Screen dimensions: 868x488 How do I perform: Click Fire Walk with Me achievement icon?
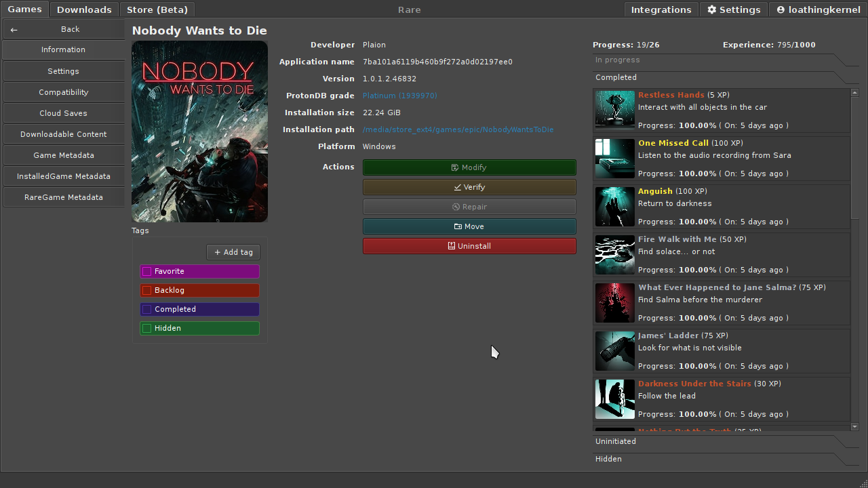(x=614, y=254)
